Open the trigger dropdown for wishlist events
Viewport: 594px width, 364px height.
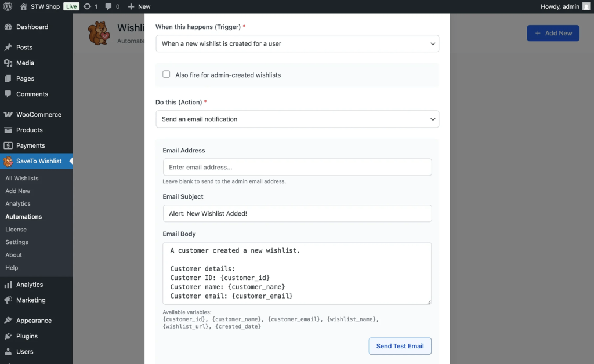tap(297, 43)
